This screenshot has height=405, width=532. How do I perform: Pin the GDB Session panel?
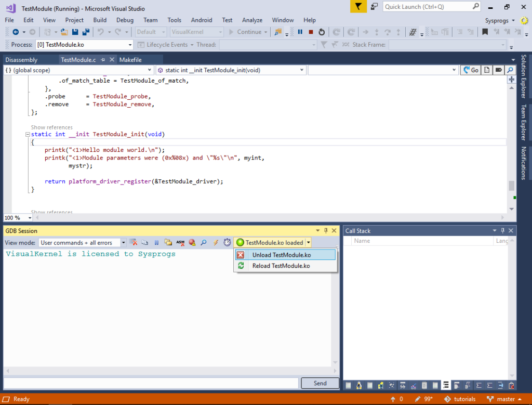[x=326, y=230]
